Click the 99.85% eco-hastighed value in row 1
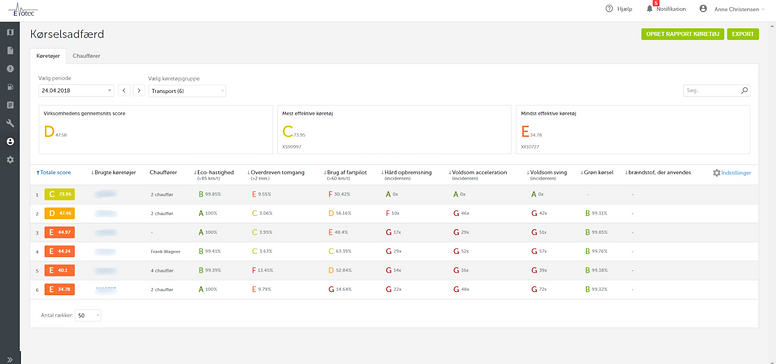 (213, 194)
